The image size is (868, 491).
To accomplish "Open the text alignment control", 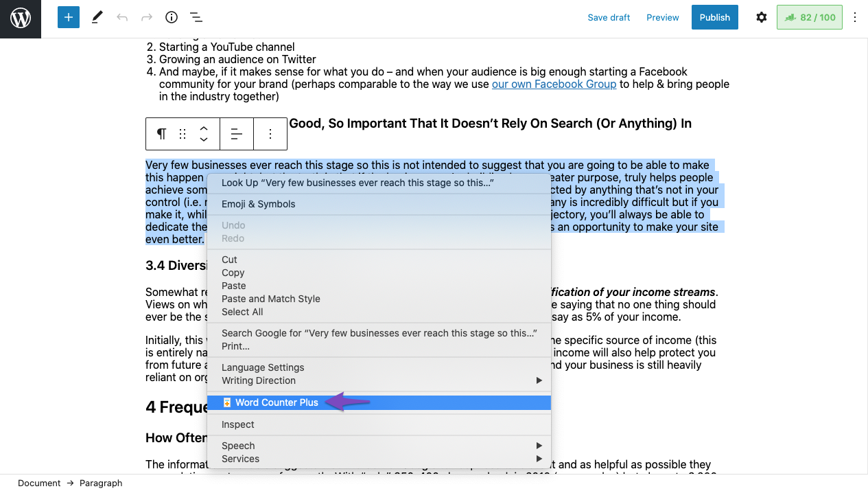I will tap(237, 134).
